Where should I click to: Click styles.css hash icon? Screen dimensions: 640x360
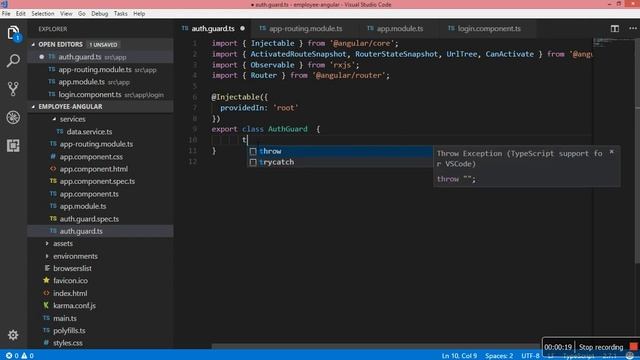pyautogui.click(x=46, y=342)
